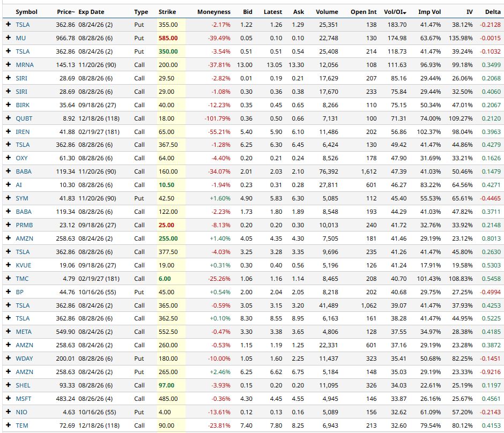Open the NIO symbol link
This screenshot has height=433, width=504.
tap(21, 412)
